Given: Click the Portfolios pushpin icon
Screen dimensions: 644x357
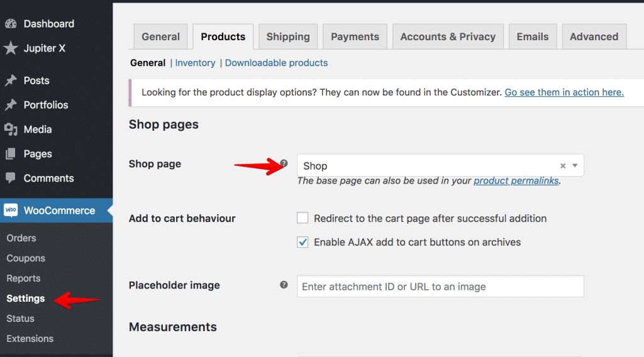Looking at the screenshot, I should pos(11,104).
